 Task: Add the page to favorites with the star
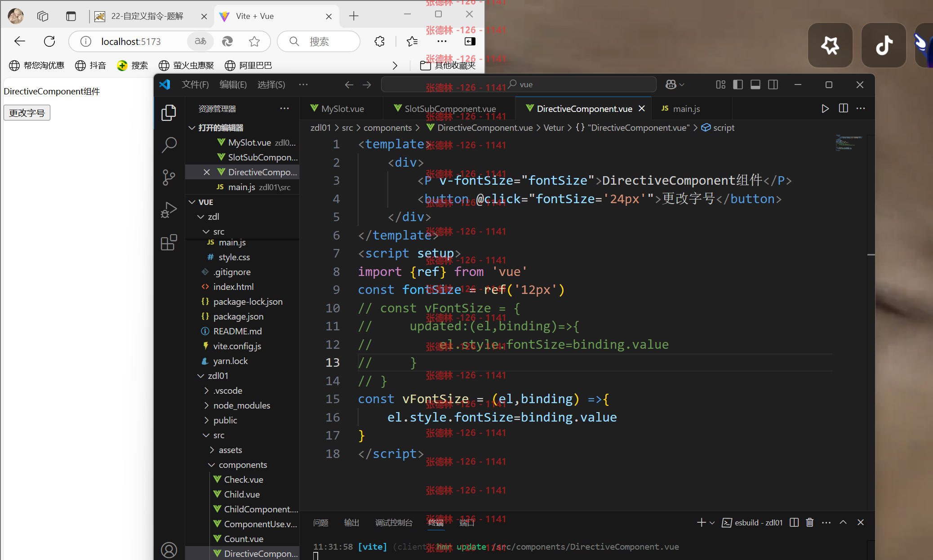click(x=254, y=41)
